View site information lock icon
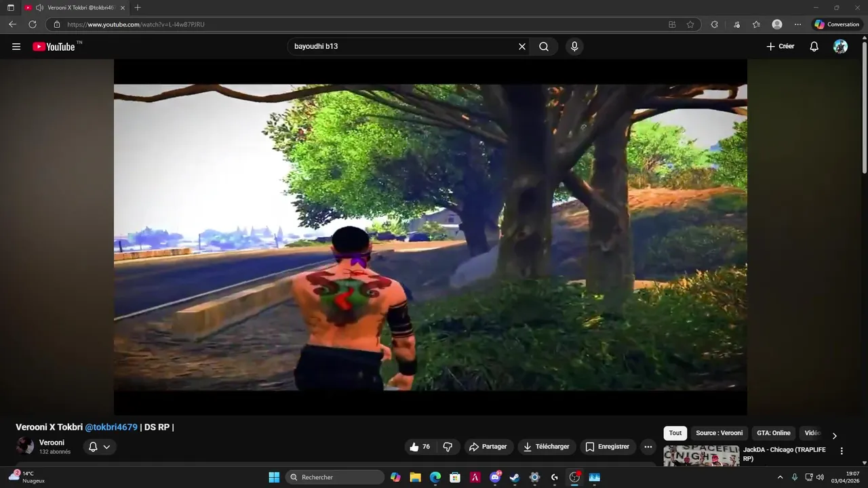868x488 pixels. coord(57,24)
